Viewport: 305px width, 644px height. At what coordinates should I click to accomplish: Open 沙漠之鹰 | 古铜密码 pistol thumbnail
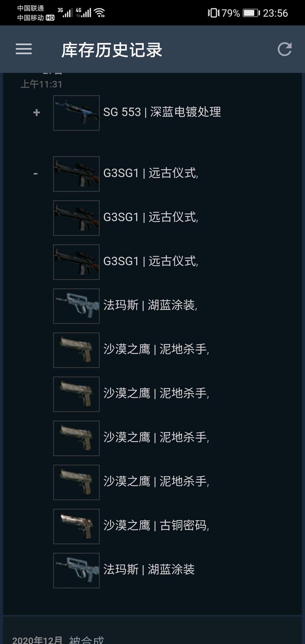[x=76, y=527]
